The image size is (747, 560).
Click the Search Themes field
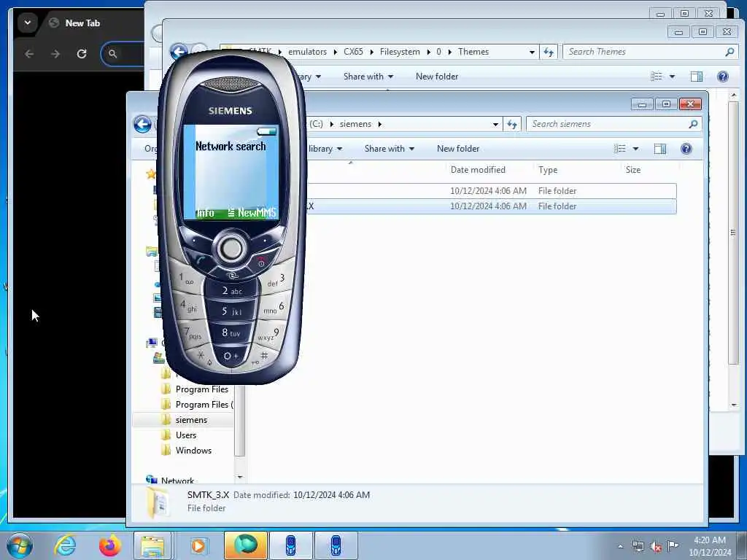pyautogui.click(x=650, y=52)
